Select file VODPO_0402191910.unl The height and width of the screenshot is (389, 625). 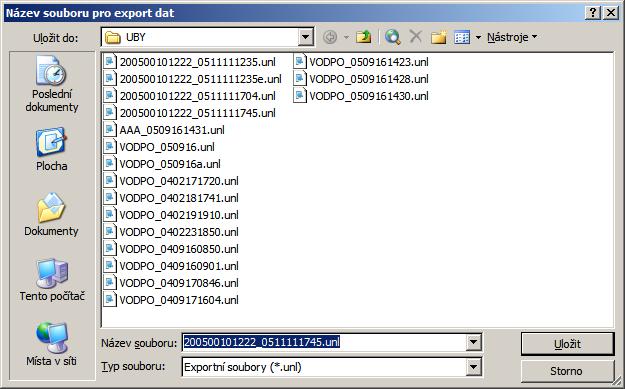(x=179, y=215)
